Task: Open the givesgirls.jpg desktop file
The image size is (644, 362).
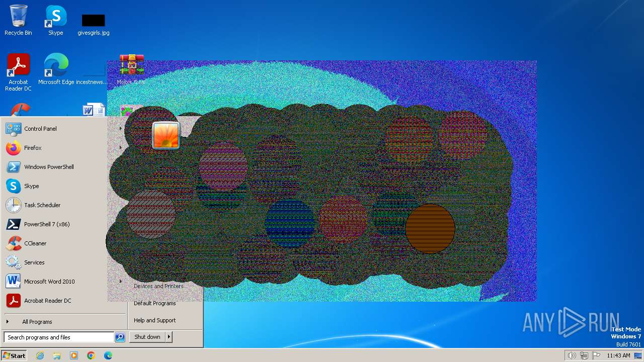Action: point(94,24)
